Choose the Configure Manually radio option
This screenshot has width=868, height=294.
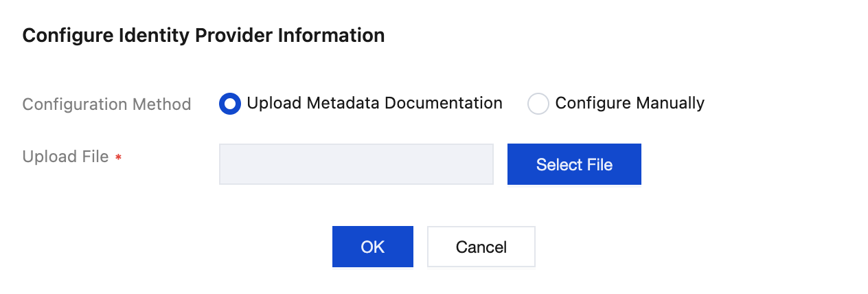click(x=538, y=104)
